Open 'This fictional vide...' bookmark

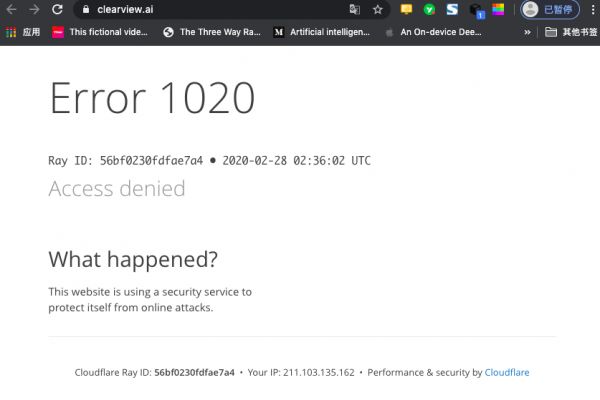pyautogui.click(x=102, y=32)
